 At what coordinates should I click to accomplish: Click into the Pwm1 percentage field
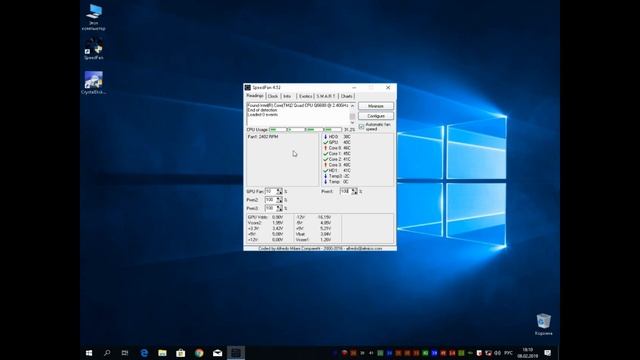pyautogui.click(x=346, y=191)
